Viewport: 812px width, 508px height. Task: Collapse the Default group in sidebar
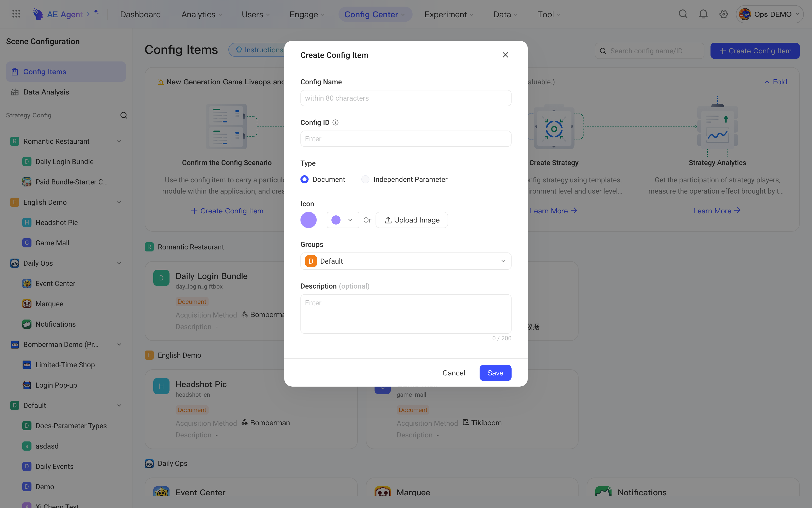[119, 406]
